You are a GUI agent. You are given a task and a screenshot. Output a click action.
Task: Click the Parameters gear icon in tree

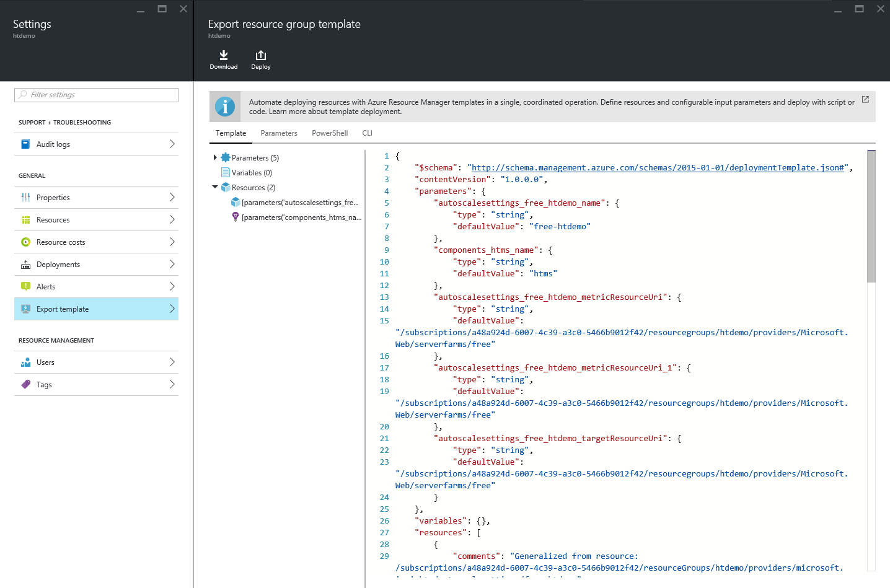click(226, 158)
